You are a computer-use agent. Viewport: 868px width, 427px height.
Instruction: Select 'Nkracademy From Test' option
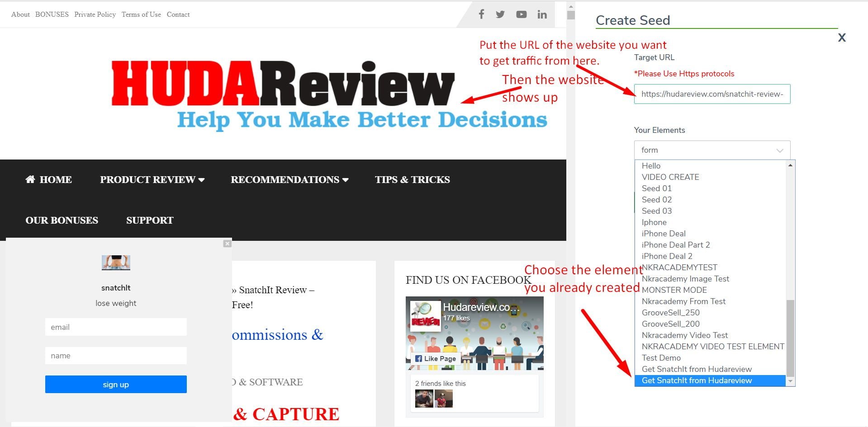coord(710,301)
